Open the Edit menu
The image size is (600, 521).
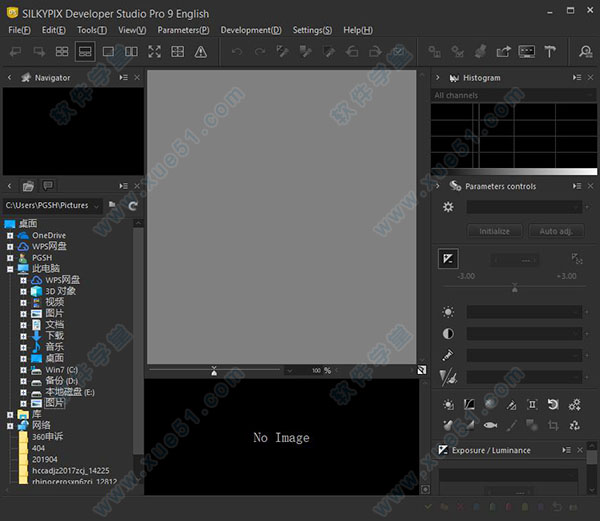(54, 30)
